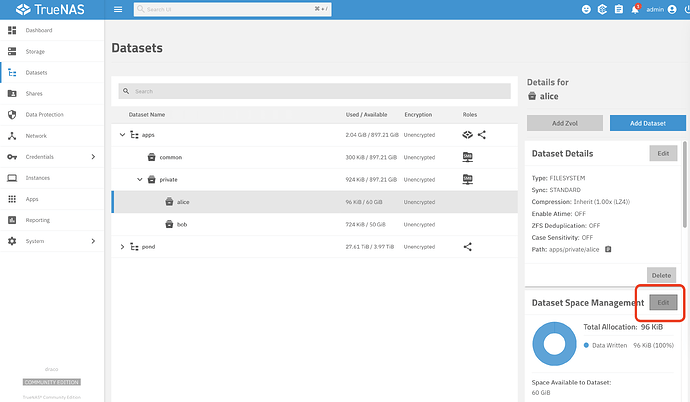Image resolution: width=690 pixels, height=402 pixels.
Task: Open the alerts bell icon
Action: (x=635, y=9)
